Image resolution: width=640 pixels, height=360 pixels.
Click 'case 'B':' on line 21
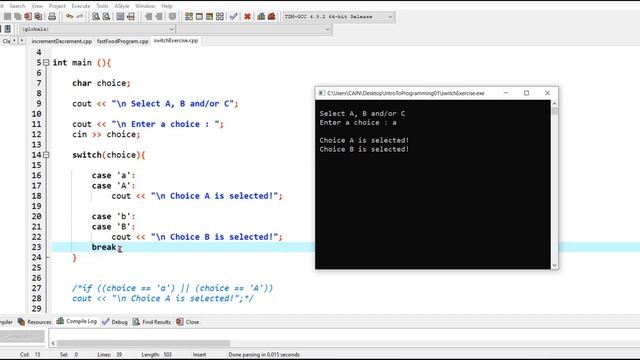tap(113, 227)
